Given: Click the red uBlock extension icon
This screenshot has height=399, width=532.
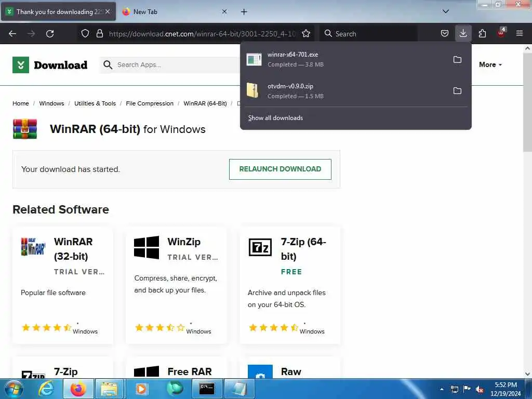Looking at the screenshot, I should point(501,33).
